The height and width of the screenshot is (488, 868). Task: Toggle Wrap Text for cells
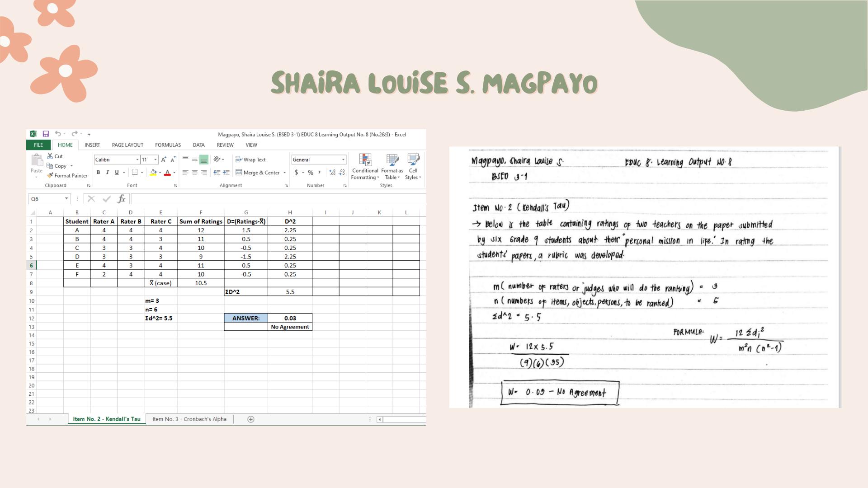pyautogui.click(x=250, y=160)
